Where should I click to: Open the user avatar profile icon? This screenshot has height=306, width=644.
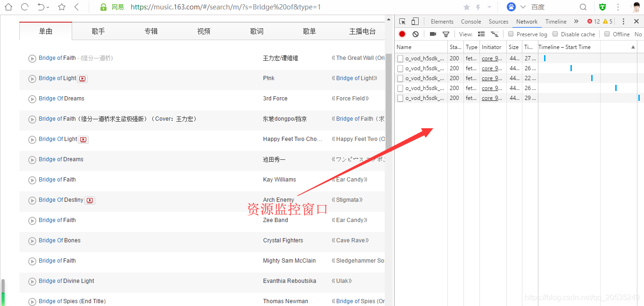pos(636,7)
